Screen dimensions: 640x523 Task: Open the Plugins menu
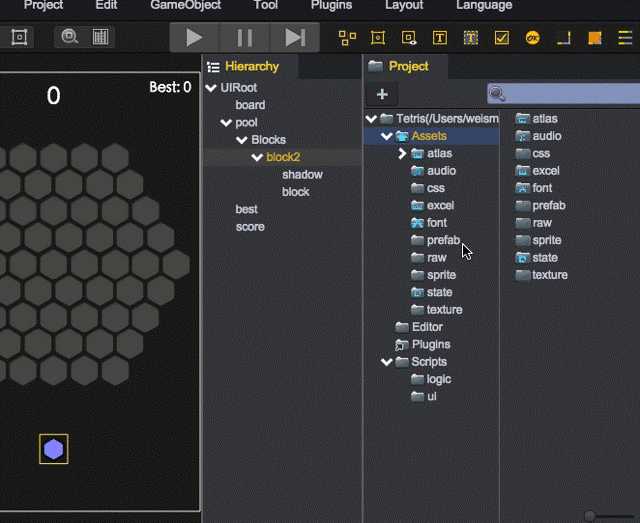coord(331,5)
